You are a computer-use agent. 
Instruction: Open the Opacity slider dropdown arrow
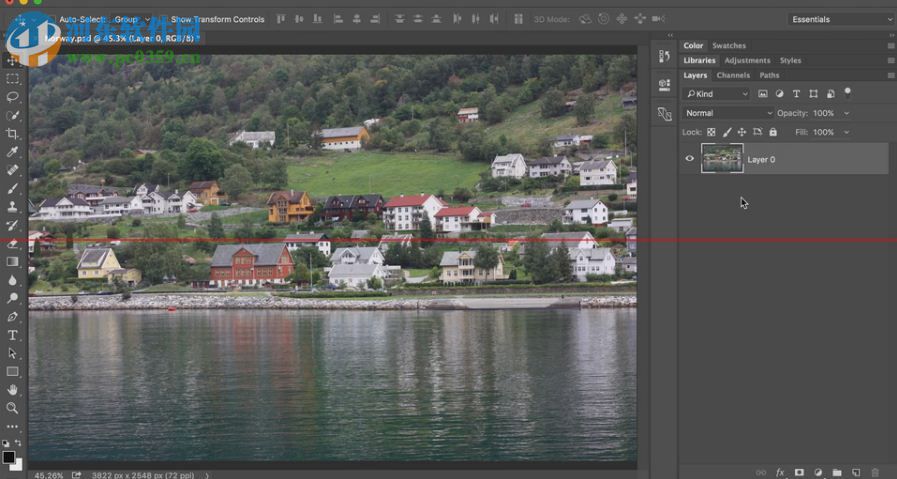click(x=847, y=113)
